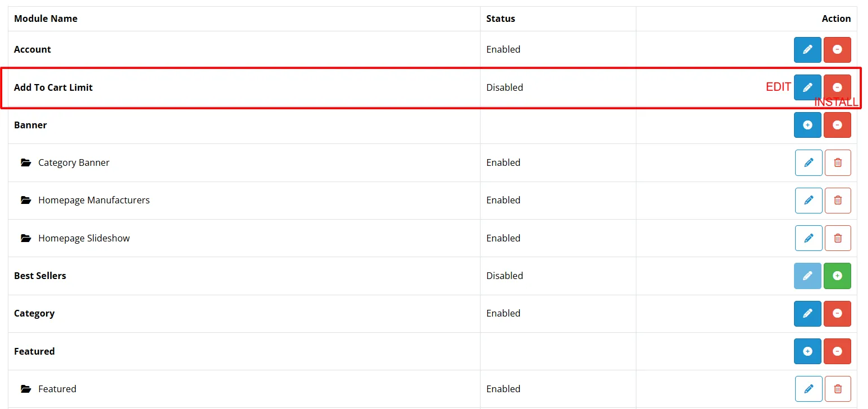The width and height of the screenshot is (868, 409).
Task: Select the Category Banner folder icon
Action: click(x=26, y=162)
